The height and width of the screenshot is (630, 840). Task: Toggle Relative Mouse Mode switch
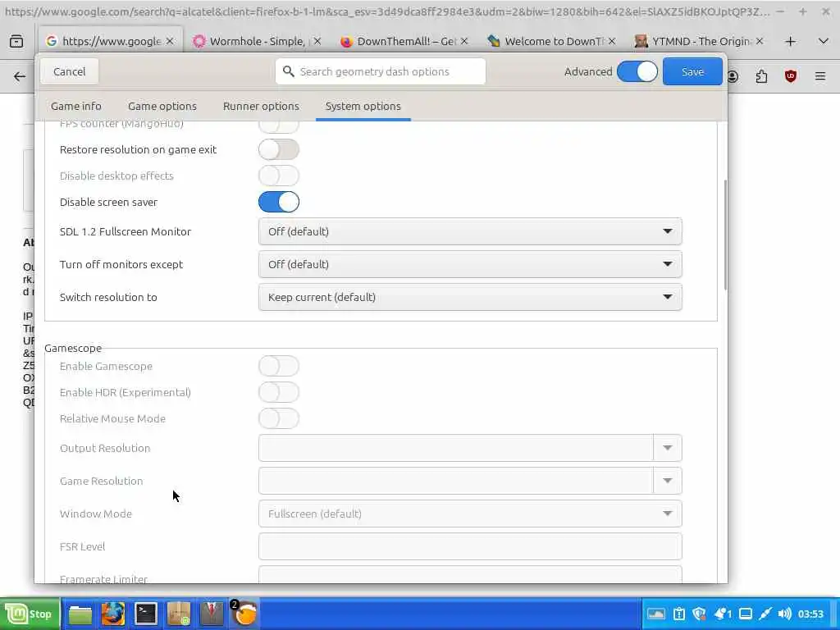(279, 419)
